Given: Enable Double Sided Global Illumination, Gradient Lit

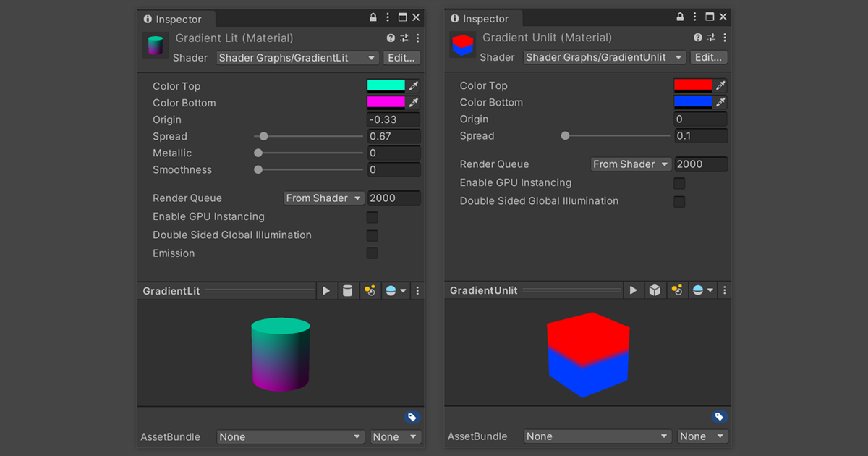Looking at the screenshot, I should click(x=372, y=235).
